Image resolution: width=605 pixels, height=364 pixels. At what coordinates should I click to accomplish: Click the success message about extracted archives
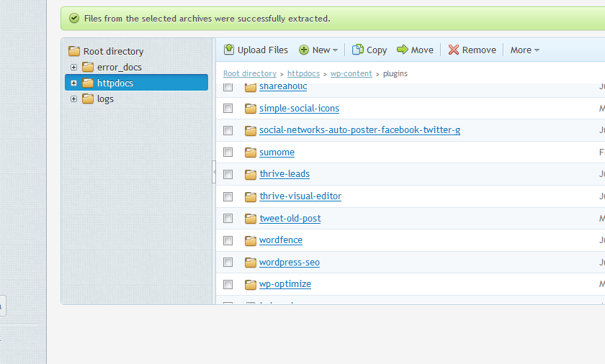tap(207, 19)
